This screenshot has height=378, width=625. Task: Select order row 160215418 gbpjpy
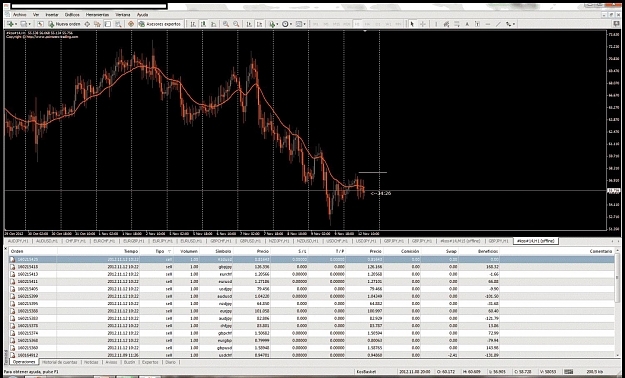312,267
